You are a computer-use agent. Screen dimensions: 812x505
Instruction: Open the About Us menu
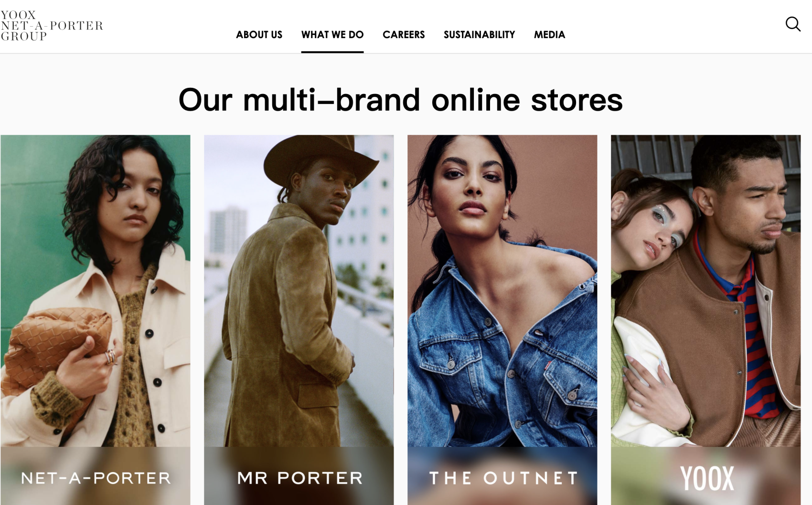pos(259,35)
